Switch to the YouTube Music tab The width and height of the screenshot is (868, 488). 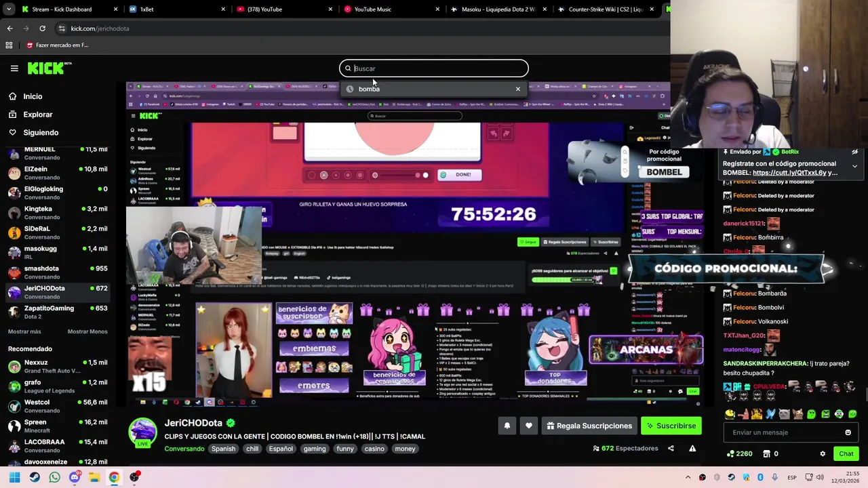392,9
